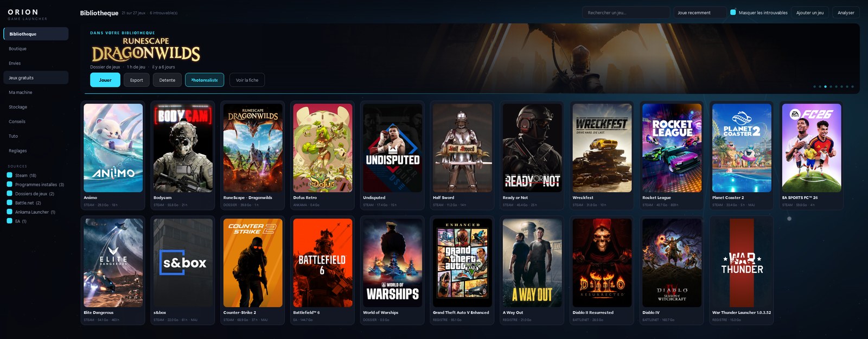Select the Photorealiste preset button

(x=205, y=80)
